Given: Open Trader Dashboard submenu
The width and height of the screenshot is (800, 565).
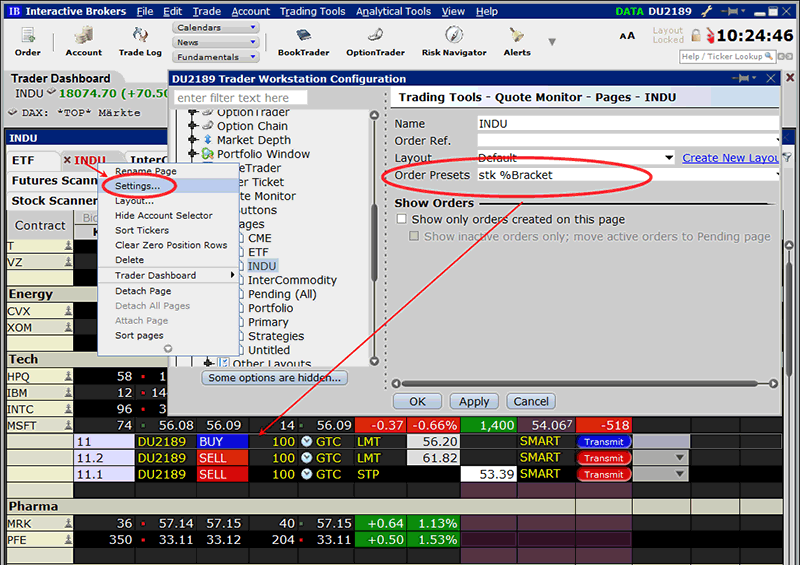Looking at the screenshot, I should (168, 275).
